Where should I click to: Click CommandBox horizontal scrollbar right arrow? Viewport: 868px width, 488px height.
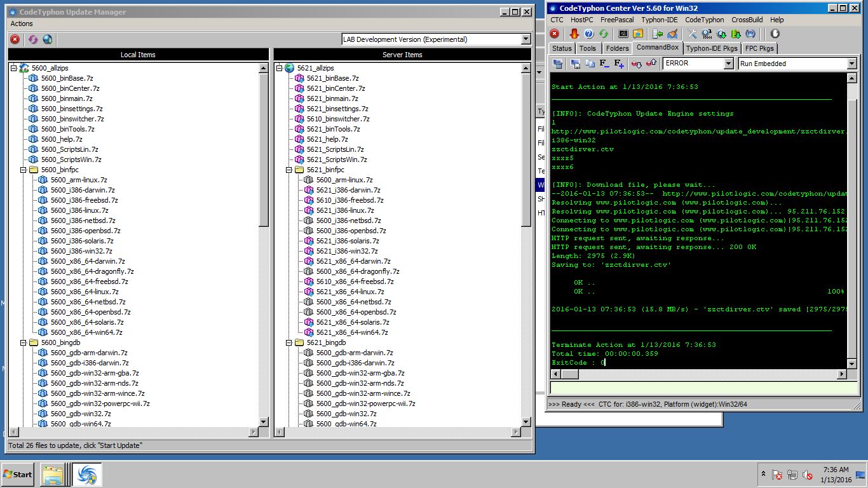tap(842, 374)
